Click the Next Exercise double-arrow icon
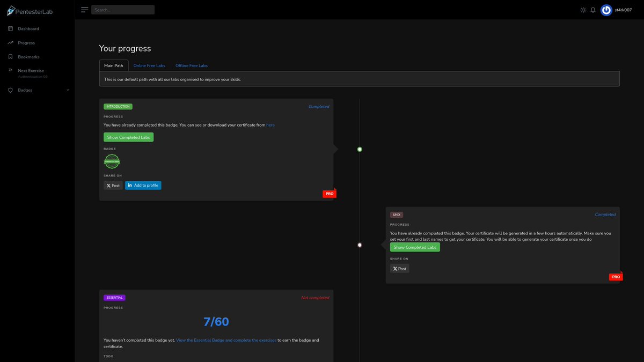The image size is (644, 362). [10, 70]
